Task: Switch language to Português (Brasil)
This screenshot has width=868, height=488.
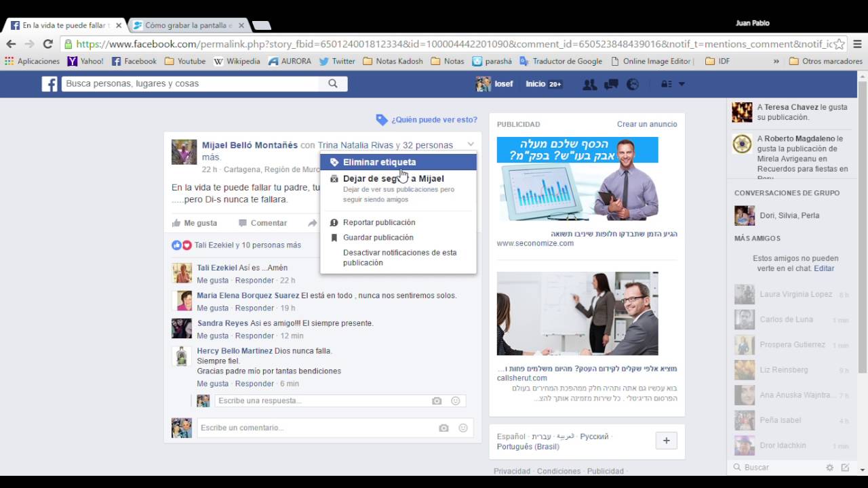Action: pos(528,447)
